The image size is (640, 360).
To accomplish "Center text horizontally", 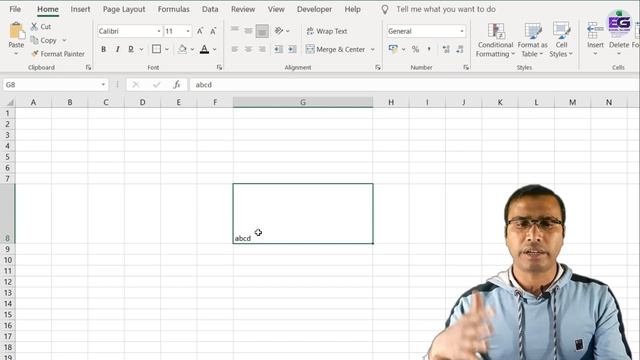I will [x=248, y=49].
